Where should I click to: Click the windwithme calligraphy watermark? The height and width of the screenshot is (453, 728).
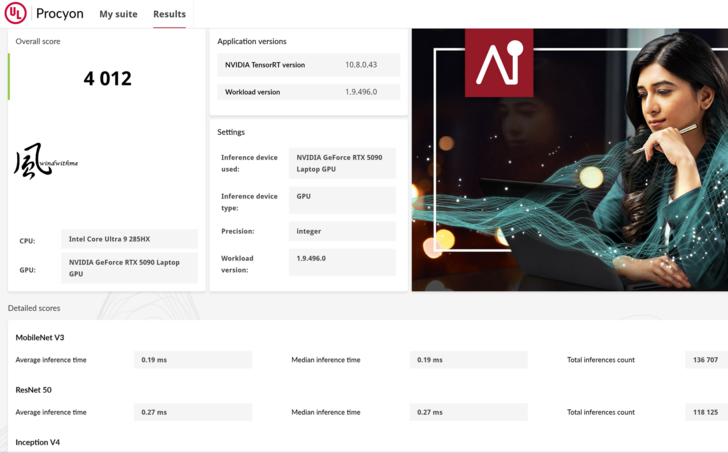(x=45, y=161)
